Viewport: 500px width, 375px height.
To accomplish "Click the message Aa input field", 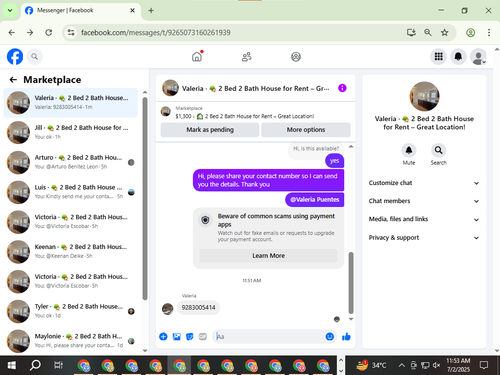I will tap(268, 337).
